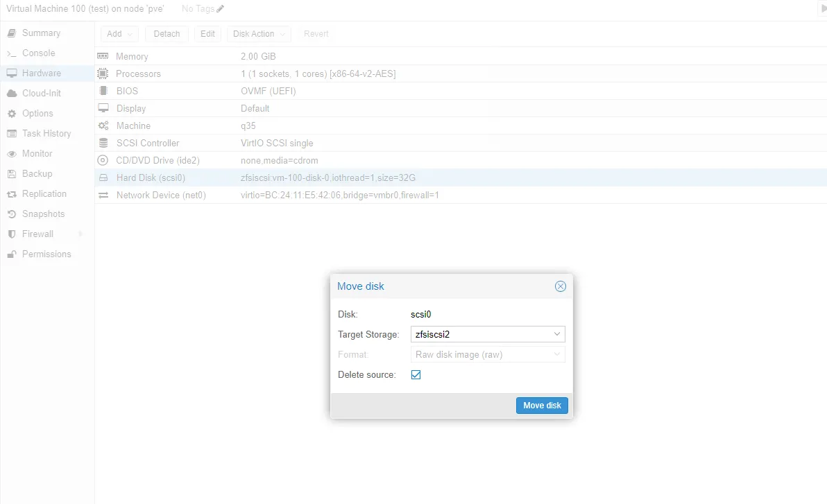Click the pencil icon next to No Tags
This screenshot has height=504, width=827.
pyautogui.click(x=221, y=8)
